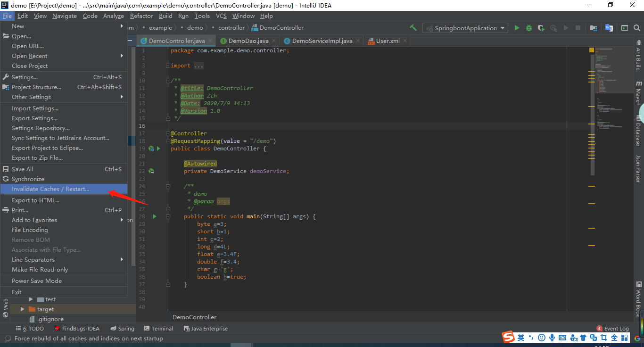Open the Maven side panel
Image resolution: width=644 pixels, height=347 pixels.
(638, 93)
